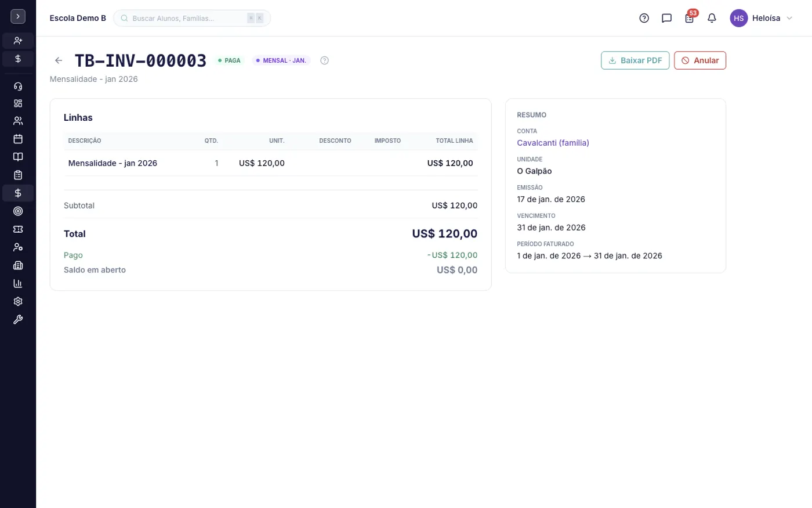
Task: Open the bar chart reports icon
Action: click(18, 283)
